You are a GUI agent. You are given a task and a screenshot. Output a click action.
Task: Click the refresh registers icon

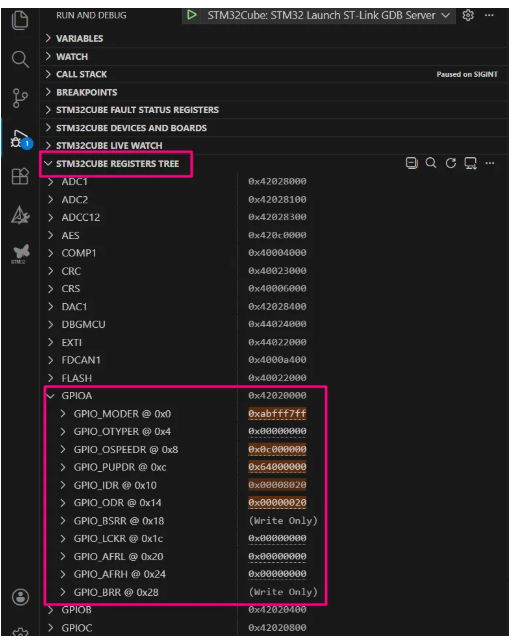451,163
